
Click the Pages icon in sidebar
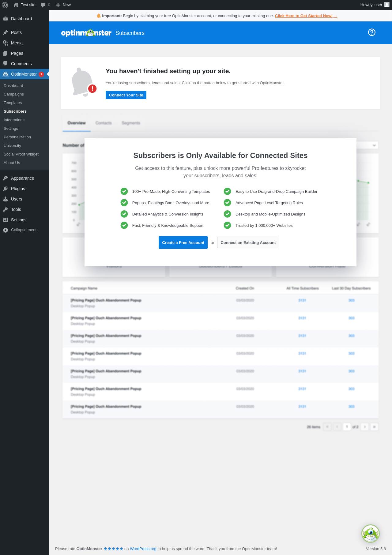[x=6, y=53]
